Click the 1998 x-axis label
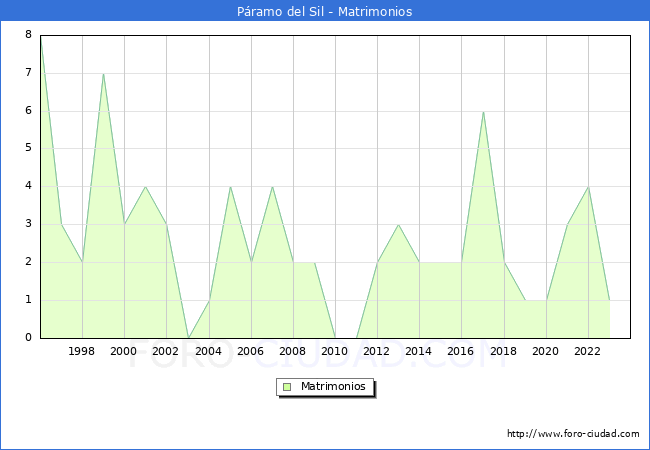 [81, 351]
